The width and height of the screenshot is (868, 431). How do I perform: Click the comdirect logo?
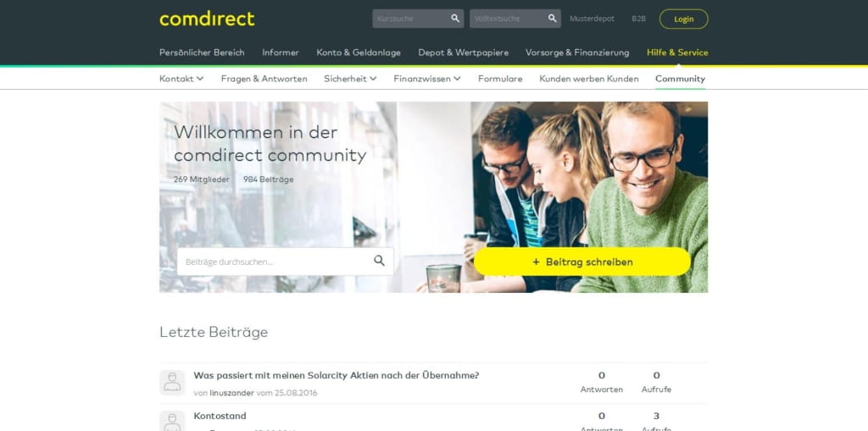pyautogui.click(x=207, y=19)
